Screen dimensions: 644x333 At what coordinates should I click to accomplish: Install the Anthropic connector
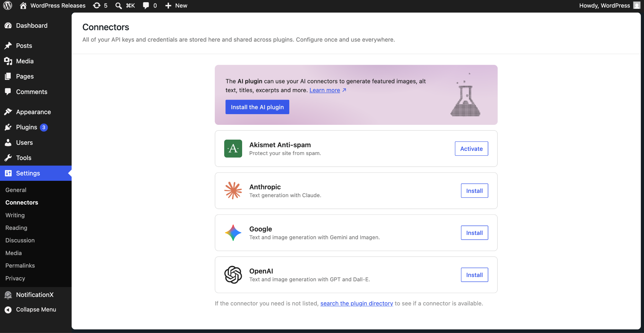point(475,191)
